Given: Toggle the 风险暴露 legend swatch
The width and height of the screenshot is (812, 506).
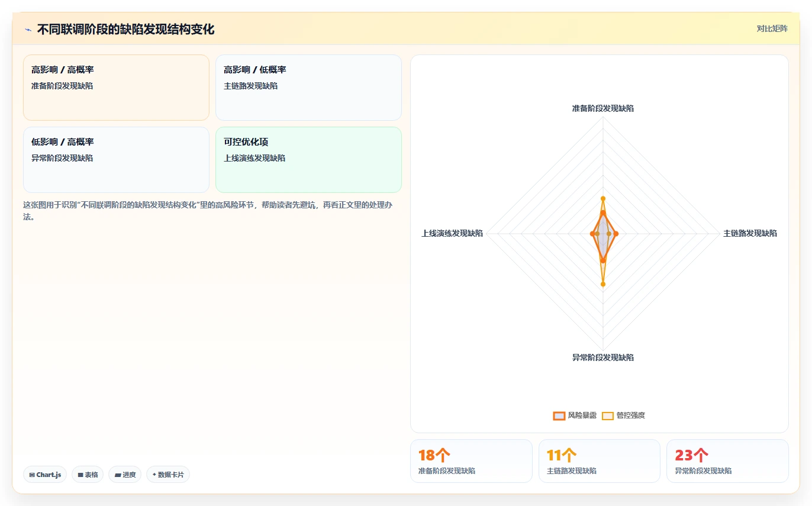Looking at the screenshot, I should tap(559, 415).
